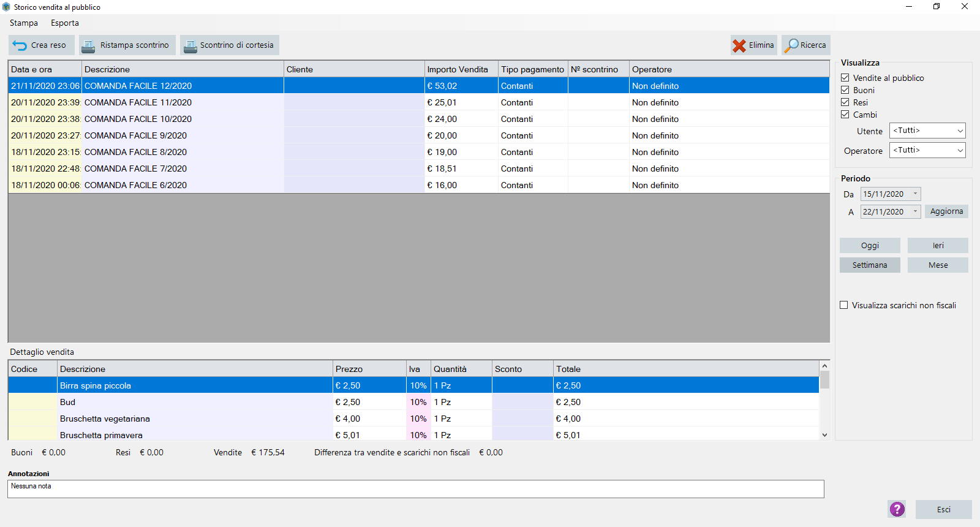Uncheck the Resi checkbox
The height and width of the screenshot is (527, 980).
pyautogui.click(x=845, y=102)
